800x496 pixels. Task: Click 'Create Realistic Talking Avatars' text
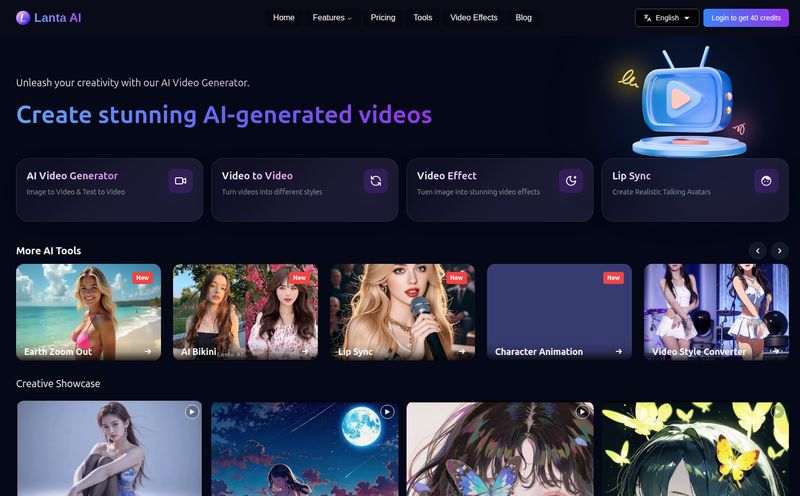tap(661, 192)
